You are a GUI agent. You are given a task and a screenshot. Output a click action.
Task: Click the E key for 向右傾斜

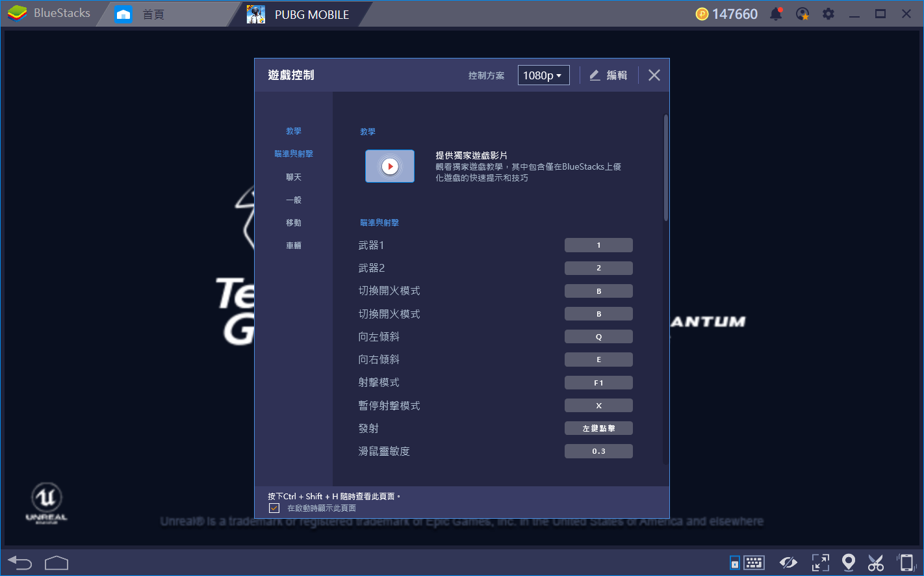coord(598,360)
